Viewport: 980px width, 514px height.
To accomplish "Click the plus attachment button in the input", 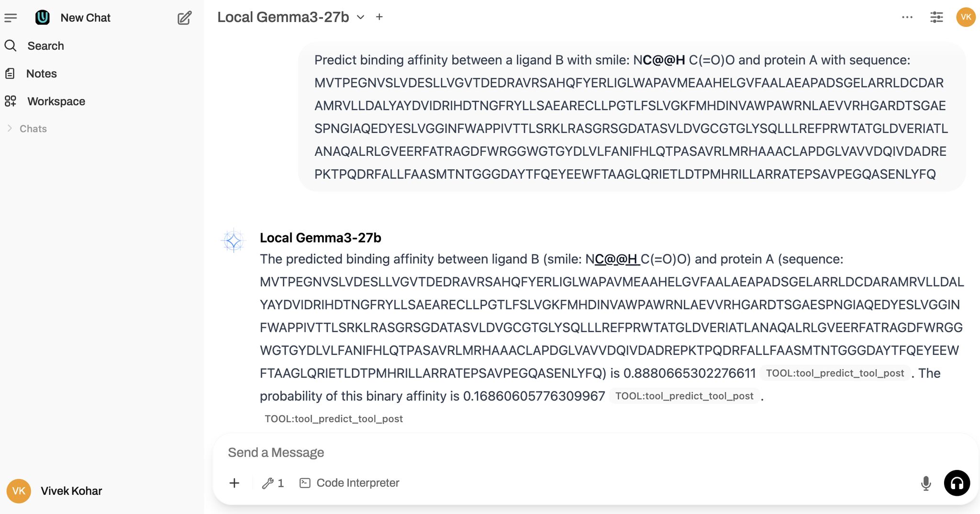I will tap(234, 483).
